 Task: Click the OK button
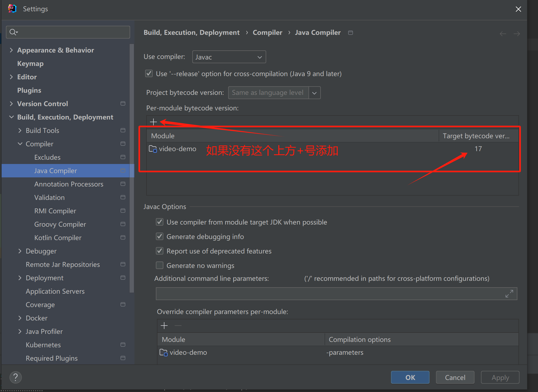(410, 377)
